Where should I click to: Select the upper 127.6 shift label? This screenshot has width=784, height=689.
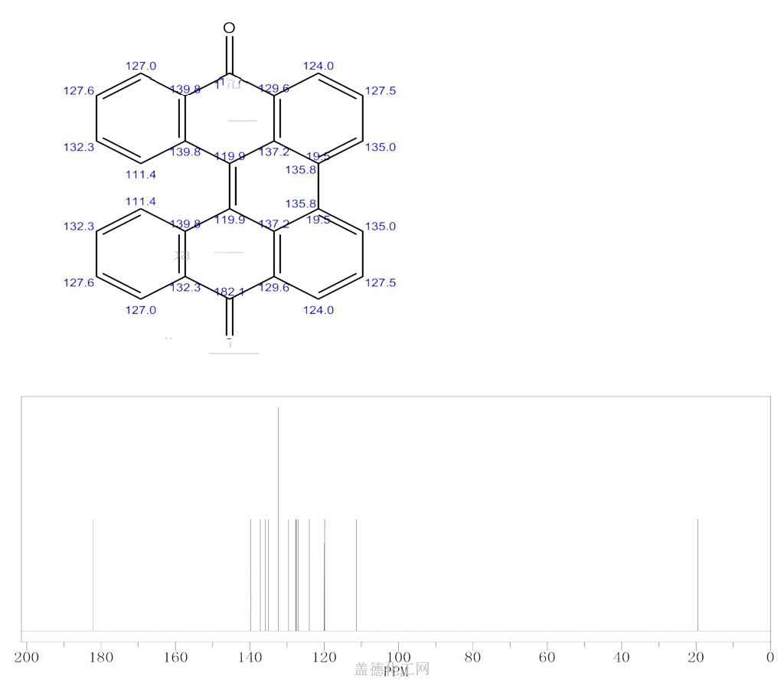[79, 91]
